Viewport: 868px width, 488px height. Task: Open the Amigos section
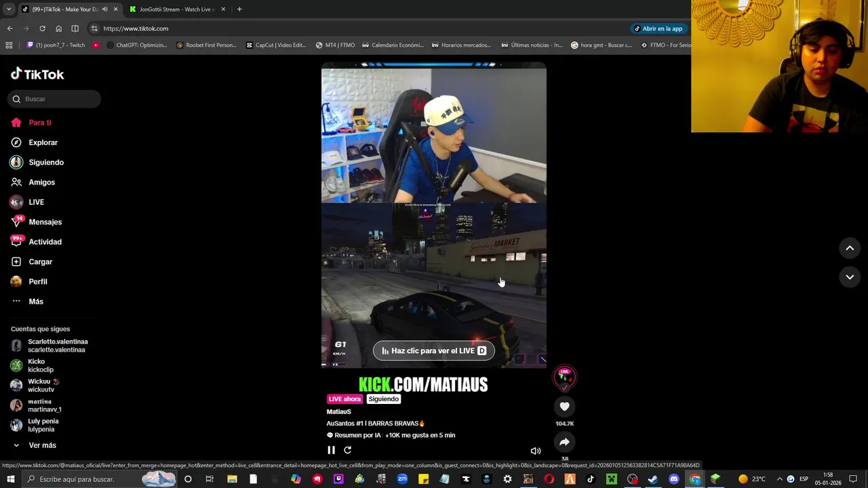pos(33,182)
